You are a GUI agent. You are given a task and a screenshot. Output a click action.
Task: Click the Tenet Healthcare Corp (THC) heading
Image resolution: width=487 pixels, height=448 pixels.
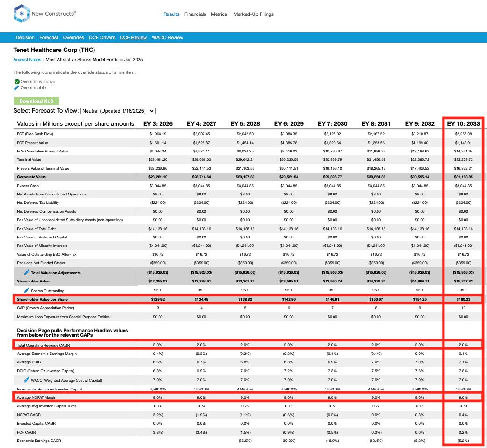pos(54,50)
